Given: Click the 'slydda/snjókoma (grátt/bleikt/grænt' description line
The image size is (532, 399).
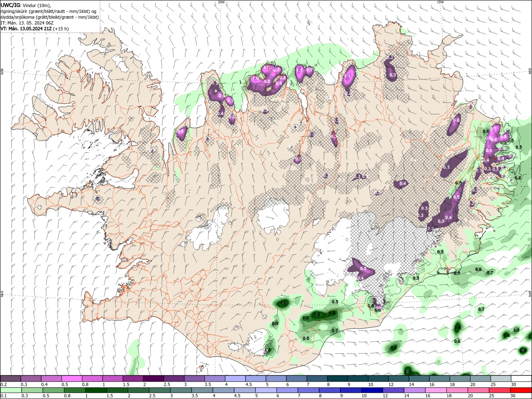Looking at the screenshot, I should pyautogui.click(x=49, y=17).
